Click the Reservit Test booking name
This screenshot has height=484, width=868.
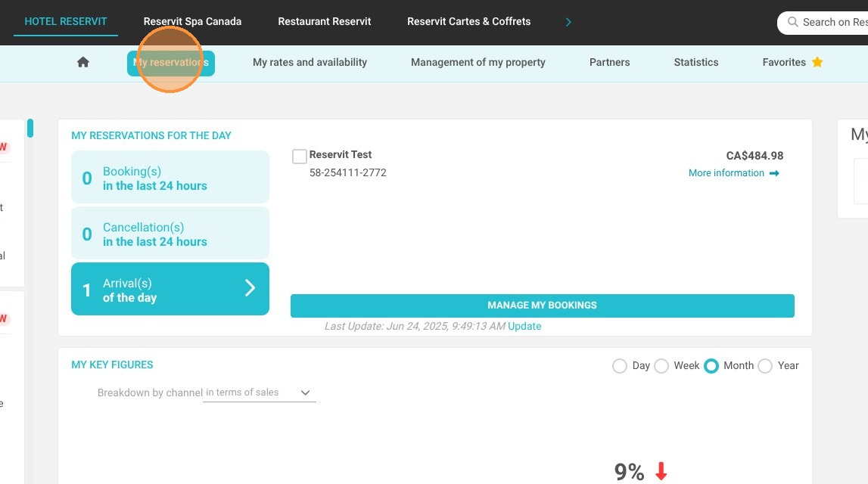341,155
